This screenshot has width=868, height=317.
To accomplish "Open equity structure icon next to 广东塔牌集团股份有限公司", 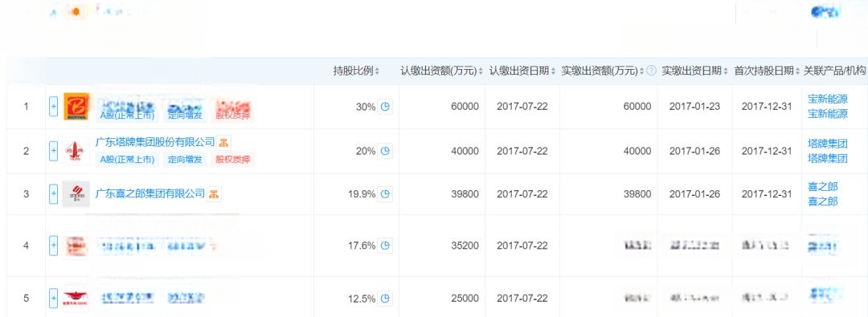I will pos(223,143).
